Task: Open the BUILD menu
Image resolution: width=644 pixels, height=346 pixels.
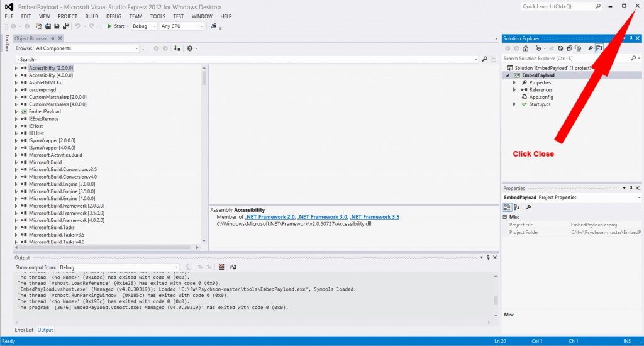Action: pos(92,16)
